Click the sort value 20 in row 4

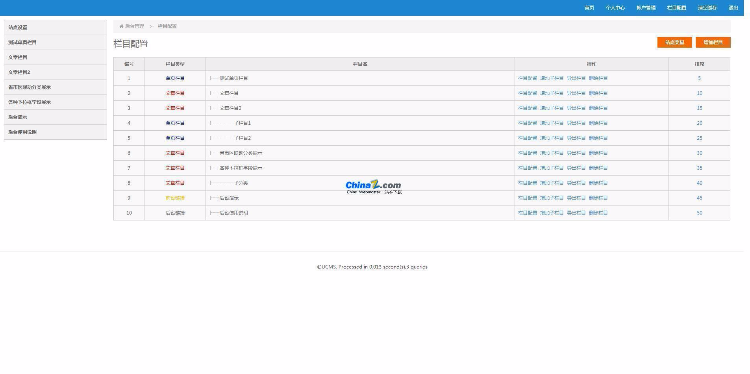pyautogui.click(x=699, y=123)
